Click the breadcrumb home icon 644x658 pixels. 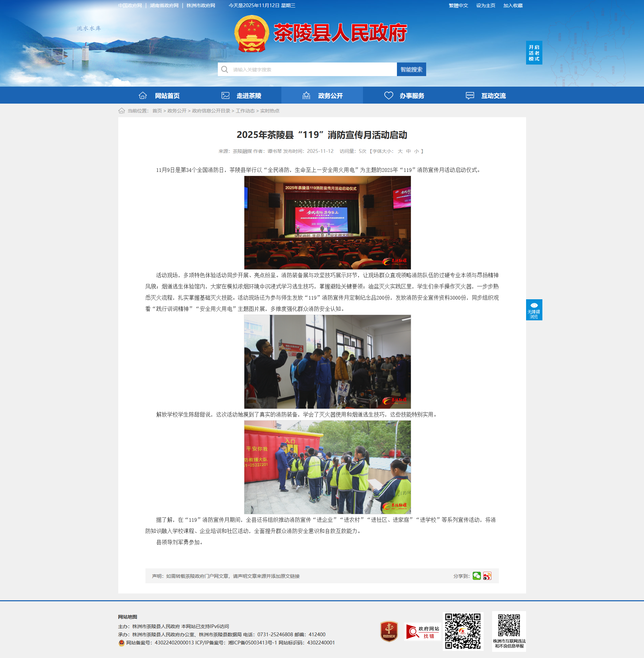[x=122, y=111]
